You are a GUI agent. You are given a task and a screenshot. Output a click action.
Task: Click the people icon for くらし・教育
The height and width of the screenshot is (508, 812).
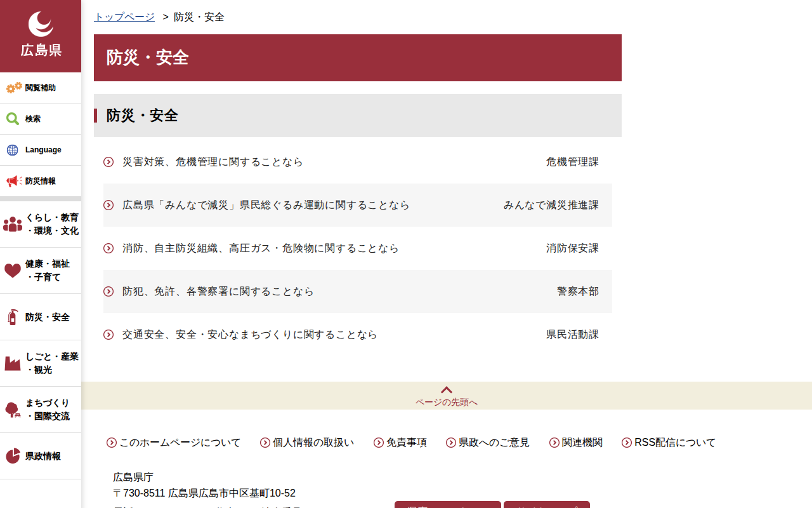pyautogui.click(x=13, y=224)
